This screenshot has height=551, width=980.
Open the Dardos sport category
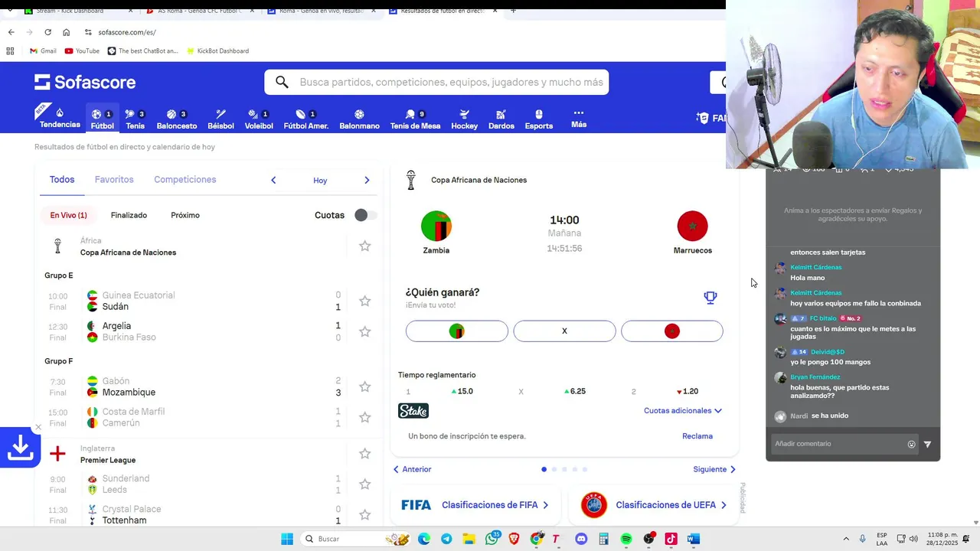point(501,119)
